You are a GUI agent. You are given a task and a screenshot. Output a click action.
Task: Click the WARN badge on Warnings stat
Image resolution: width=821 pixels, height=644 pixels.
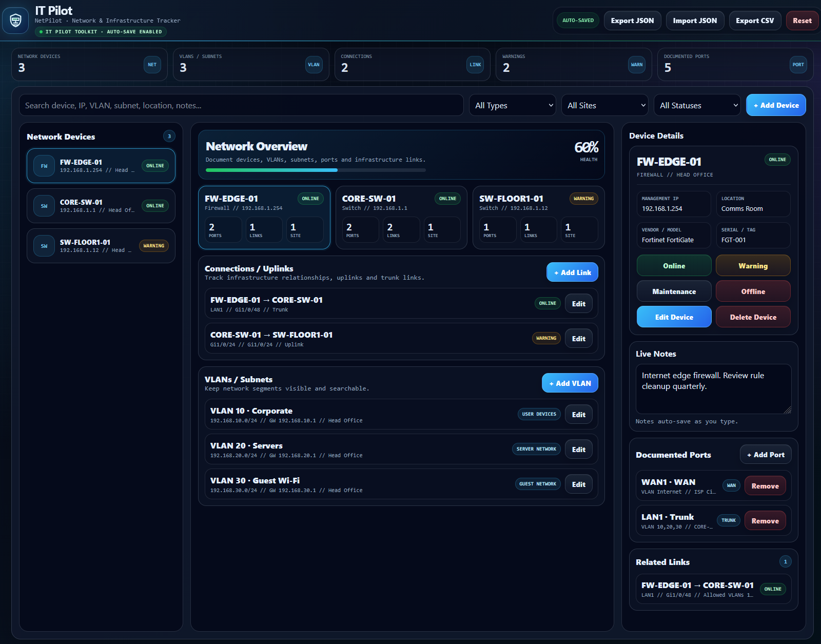pos(637,65)
